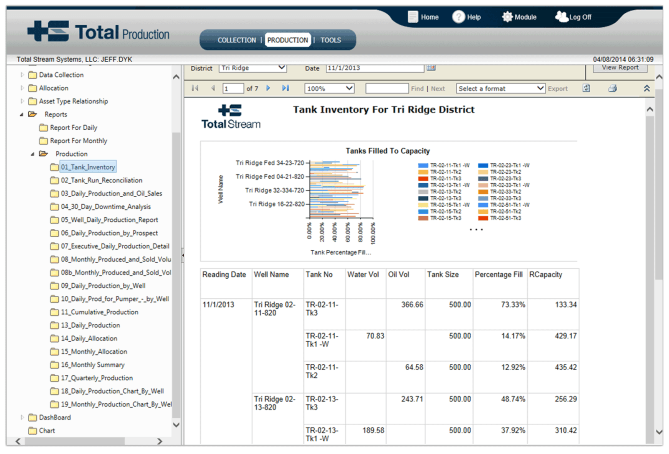The height and width of the screenshot is (454, 669).
Task: Click the Total Production logo
Action: click(x=99, y=32)
